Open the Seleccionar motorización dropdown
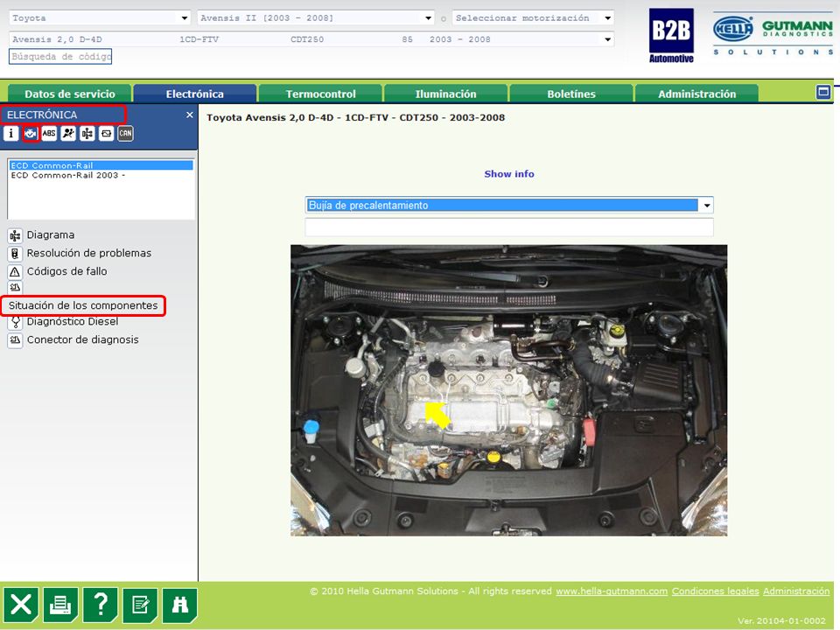The image size is (840, 630). coord(607,17)
